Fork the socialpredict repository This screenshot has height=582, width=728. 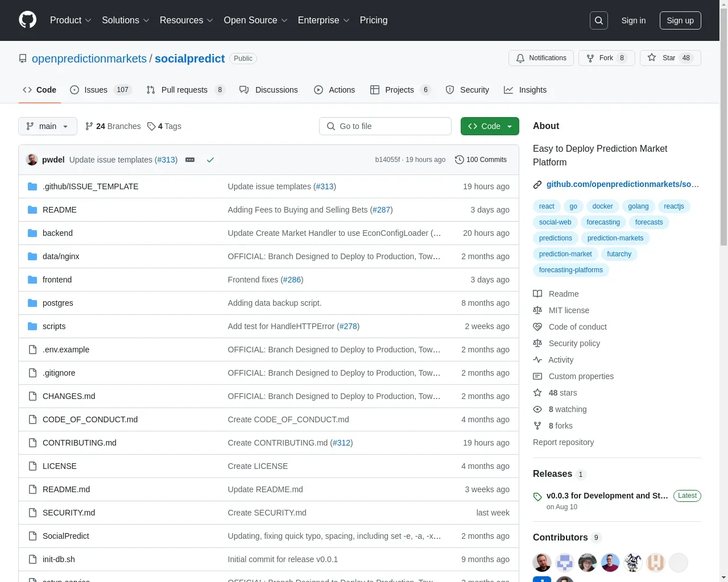click(606, 58)
